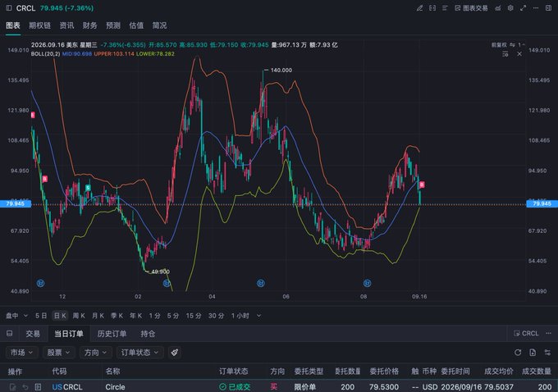The width and height of the screenshot is (558, 392).
Task: Click the blue earnings marker near 02
Action: click(x=167, y=283)
